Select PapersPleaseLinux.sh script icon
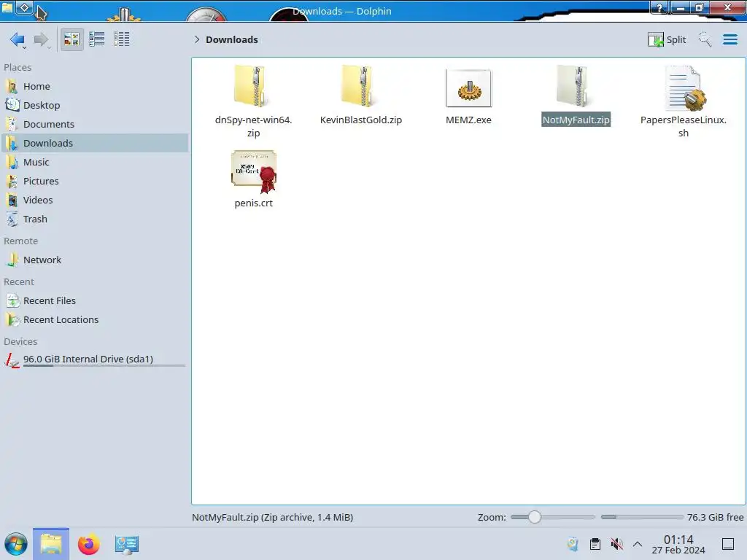This screenshot has width=747, height=560. [x=685, y=88]
